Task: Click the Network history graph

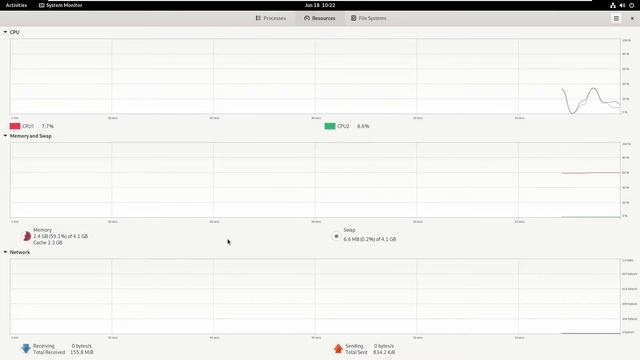Action: pyautogui.click(x=315, y=296)
